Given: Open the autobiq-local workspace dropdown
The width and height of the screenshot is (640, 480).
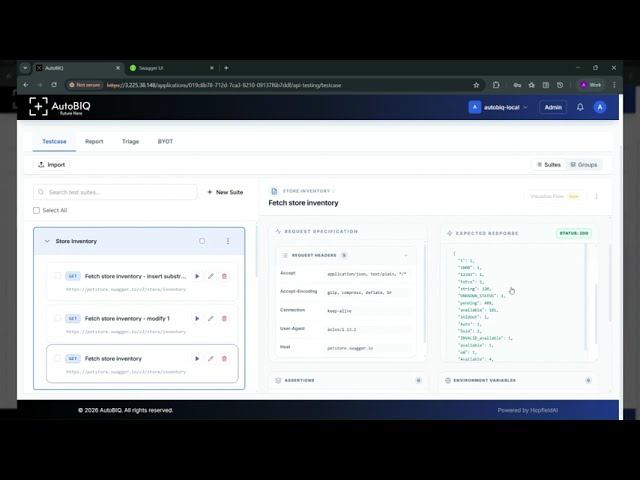Looking at the screenshot, I should [498, 107].
